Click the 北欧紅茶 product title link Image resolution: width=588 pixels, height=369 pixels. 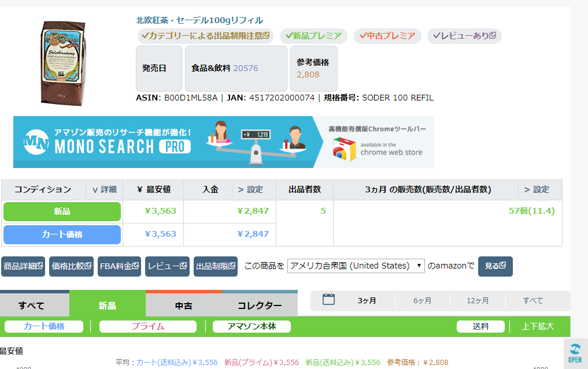[199, 20]
